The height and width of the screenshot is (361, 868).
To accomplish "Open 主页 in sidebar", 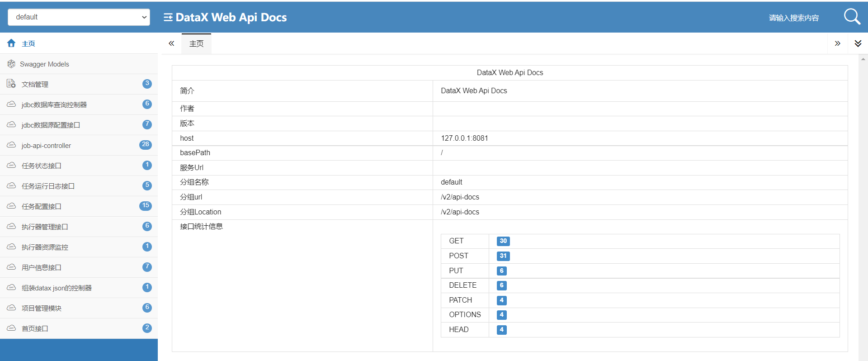I will [x=79, y=43].
